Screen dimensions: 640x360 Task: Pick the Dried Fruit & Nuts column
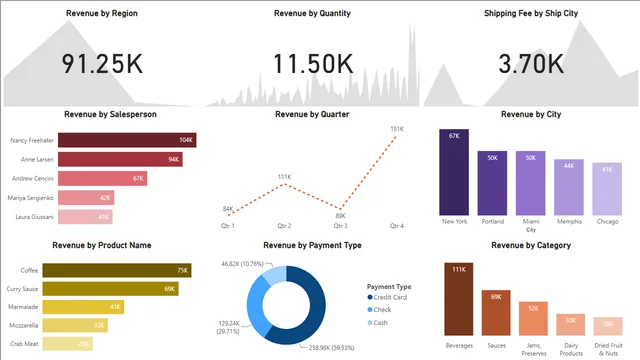pos(608,326)
